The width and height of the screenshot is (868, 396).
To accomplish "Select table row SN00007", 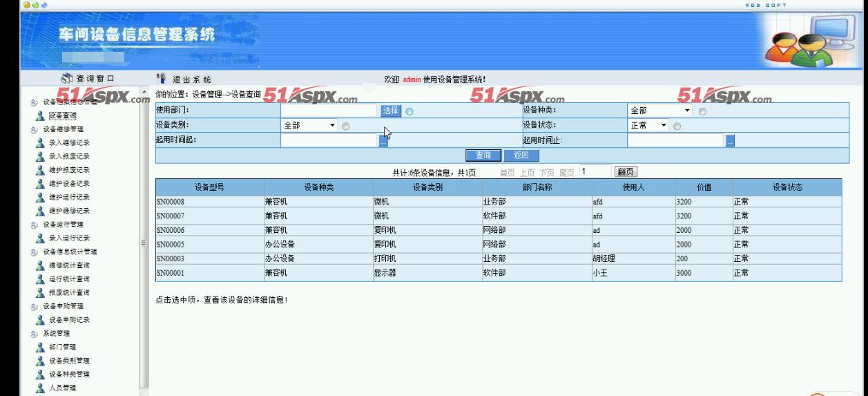I will pos(499,216).
